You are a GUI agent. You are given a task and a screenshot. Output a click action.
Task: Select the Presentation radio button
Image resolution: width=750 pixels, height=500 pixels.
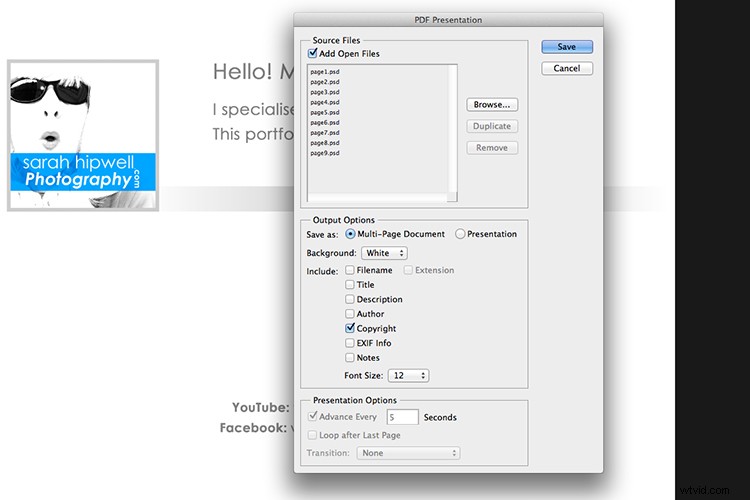pos(460,234)
